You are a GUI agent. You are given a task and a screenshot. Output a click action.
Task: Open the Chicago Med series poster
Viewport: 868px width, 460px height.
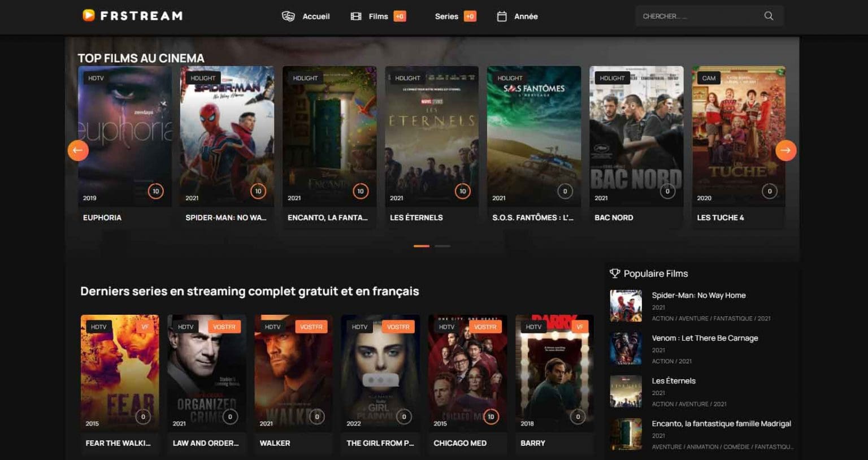pos(467,373)
